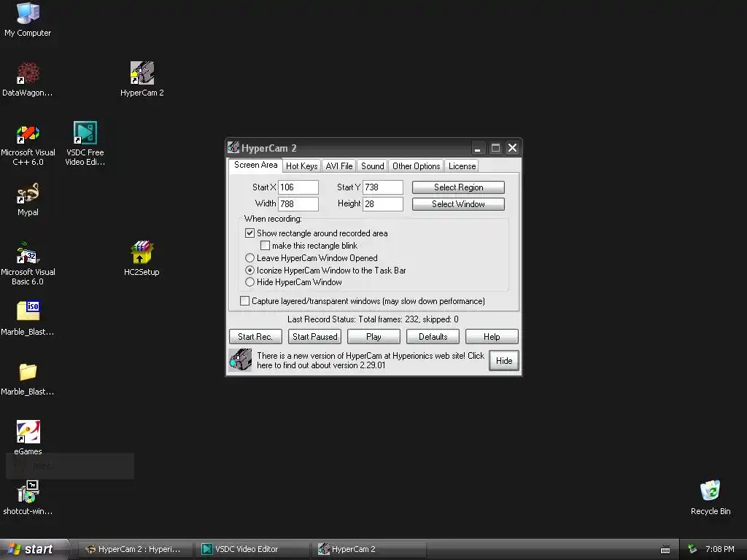Click the Start Y input field
This screenshot has width=747, height=560.
tap(382, 187)
